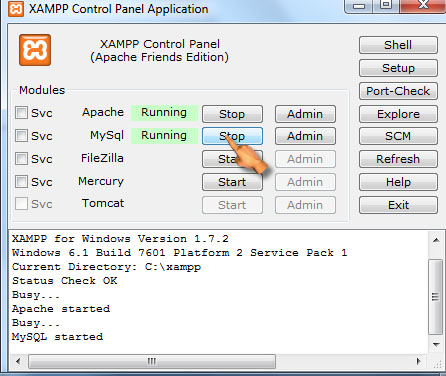The height and width of the screenshot is (376, 446).
Task: Tick the FileZilla Svc checkbox
Action: pyautogui.click(x=21, y=158)
